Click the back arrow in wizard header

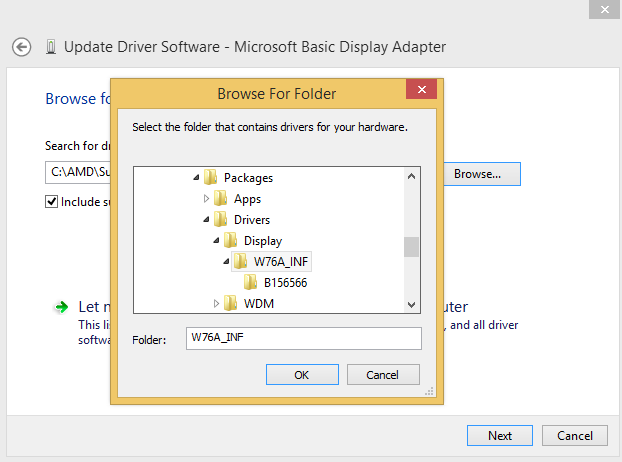pyautogui.click(x=22, y=47)
